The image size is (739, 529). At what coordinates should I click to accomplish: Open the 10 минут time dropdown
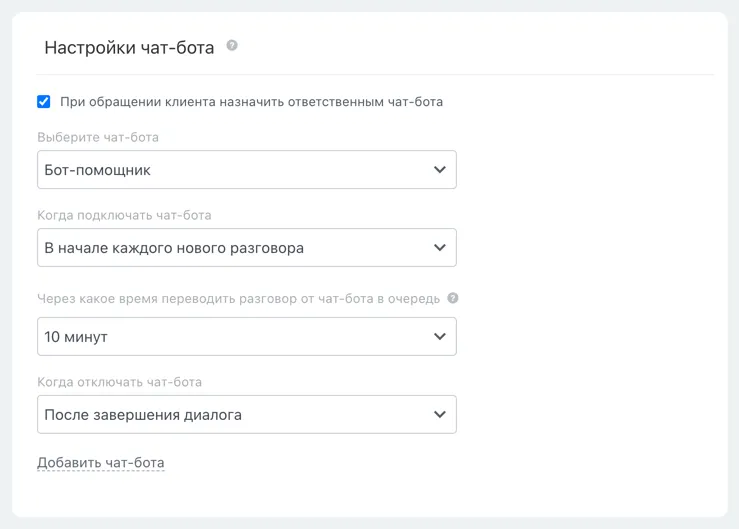[x=246, y=336]
